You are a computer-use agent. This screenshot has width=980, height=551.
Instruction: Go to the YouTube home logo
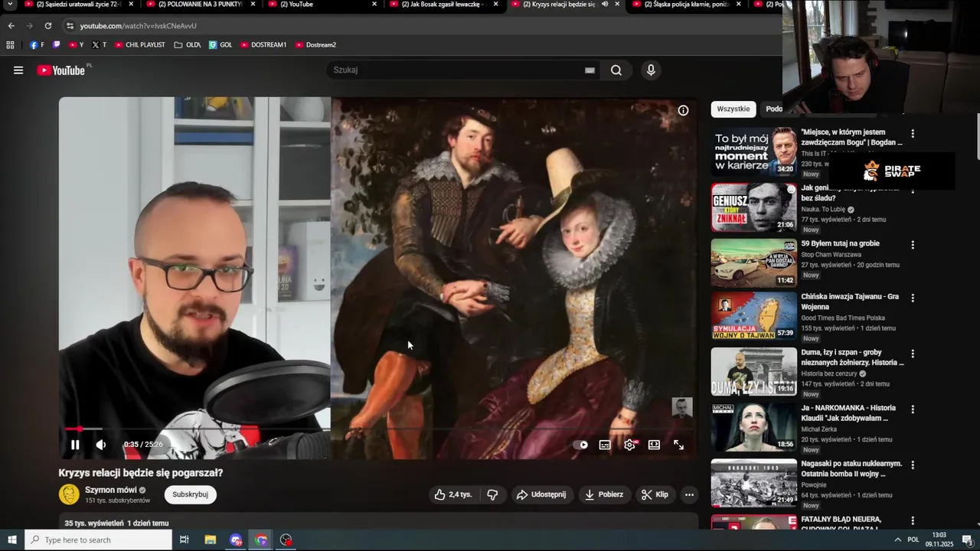point(63,70)
